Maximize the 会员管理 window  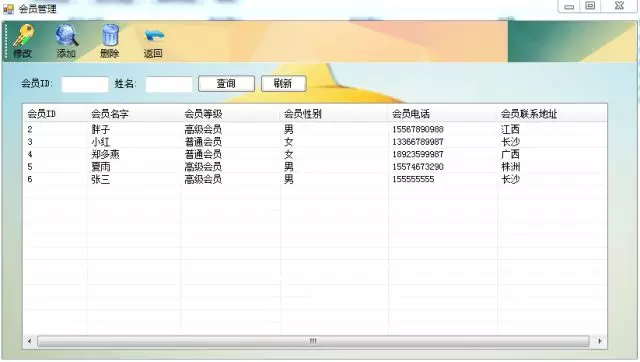pos(590,6)
